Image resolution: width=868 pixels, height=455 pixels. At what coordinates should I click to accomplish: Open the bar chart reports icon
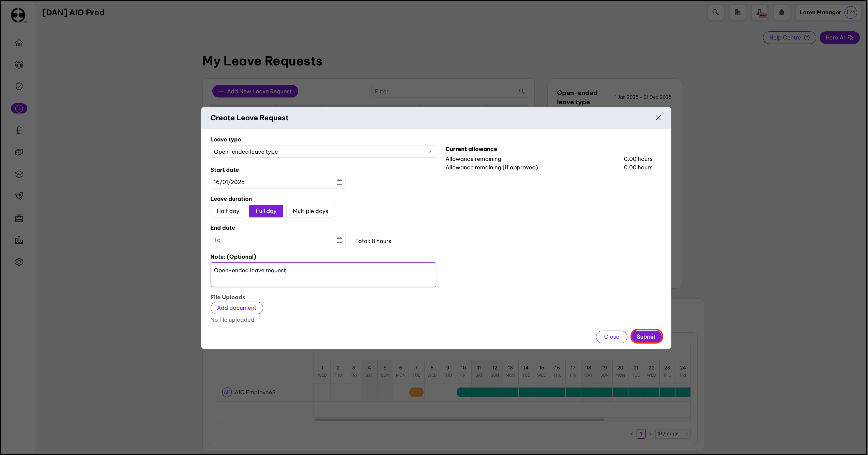tap(19, 240)
